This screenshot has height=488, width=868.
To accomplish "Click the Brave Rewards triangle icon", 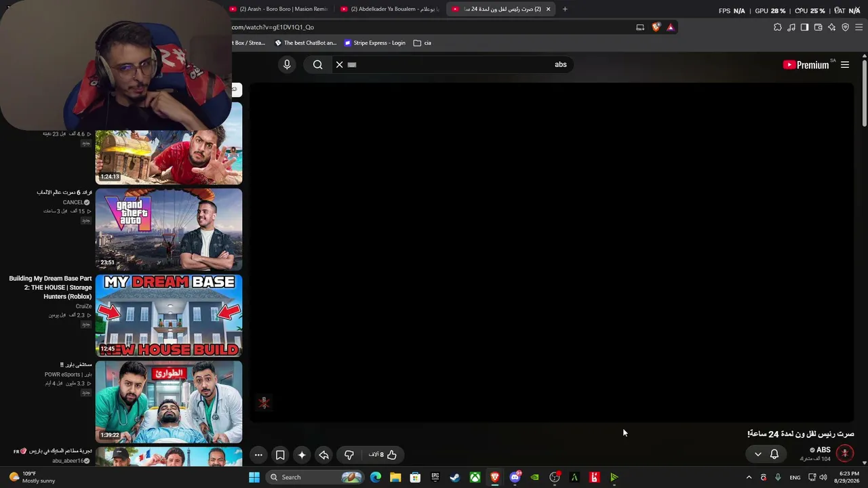I will click(x=671, y=27).
